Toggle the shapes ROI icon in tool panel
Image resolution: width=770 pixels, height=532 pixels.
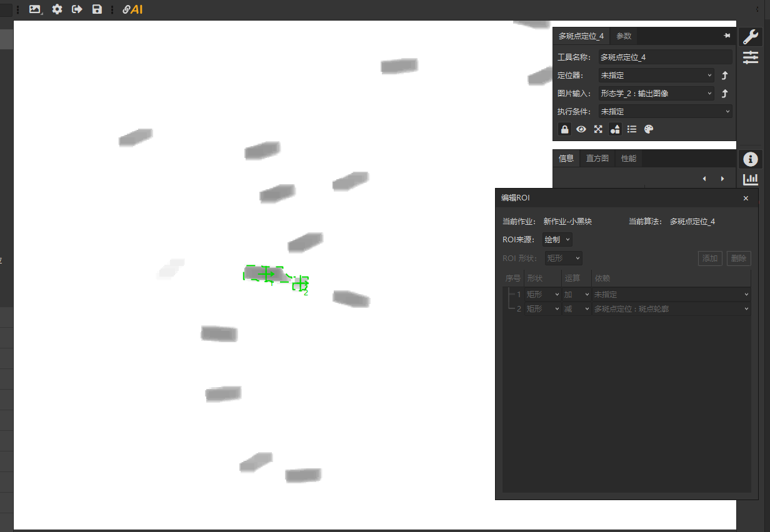[615, 129]
